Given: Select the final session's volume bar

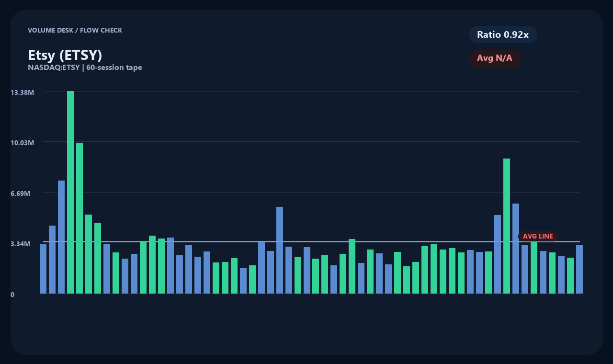Looking at the screenshot, I should click(x=579, y=269).
